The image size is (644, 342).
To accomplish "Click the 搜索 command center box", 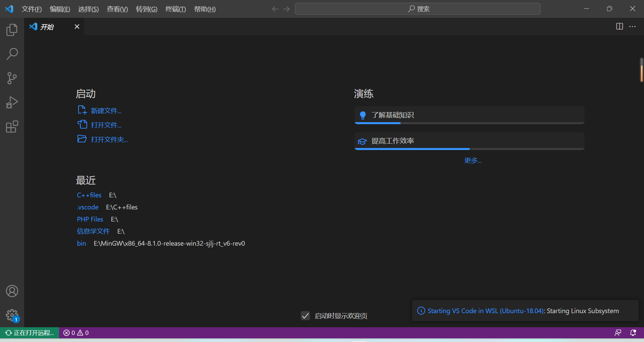I will pos(418,9).
